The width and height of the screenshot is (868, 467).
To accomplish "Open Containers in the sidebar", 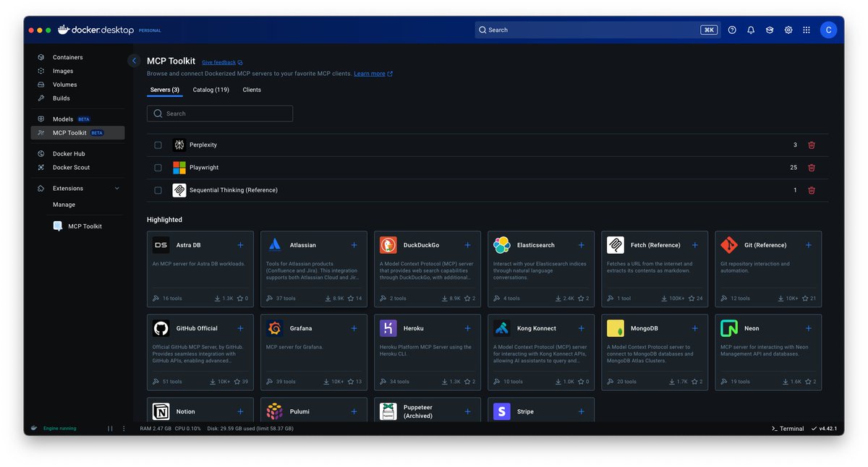I will pyautogui.click(x=77, y=57).
